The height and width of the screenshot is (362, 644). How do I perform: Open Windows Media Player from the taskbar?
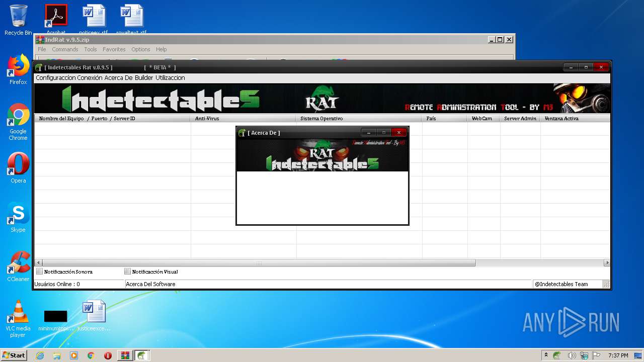pos(74,355)
